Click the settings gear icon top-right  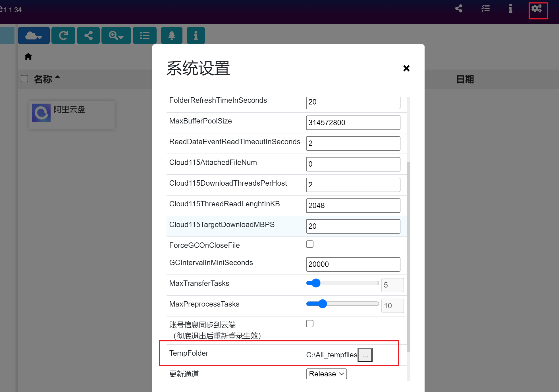[x=537, y=8]
